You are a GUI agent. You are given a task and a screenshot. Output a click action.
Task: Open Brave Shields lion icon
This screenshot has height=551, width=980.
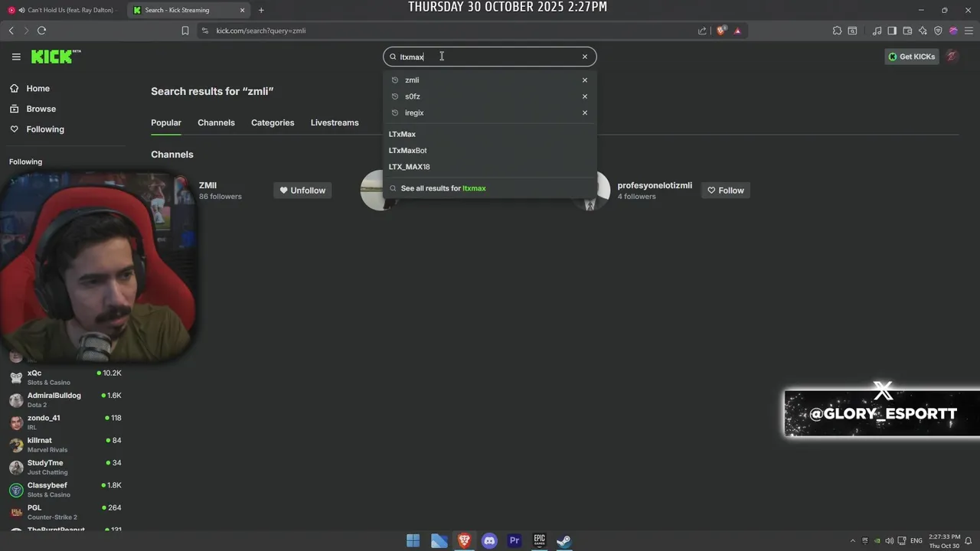click(x=721, y=31)
